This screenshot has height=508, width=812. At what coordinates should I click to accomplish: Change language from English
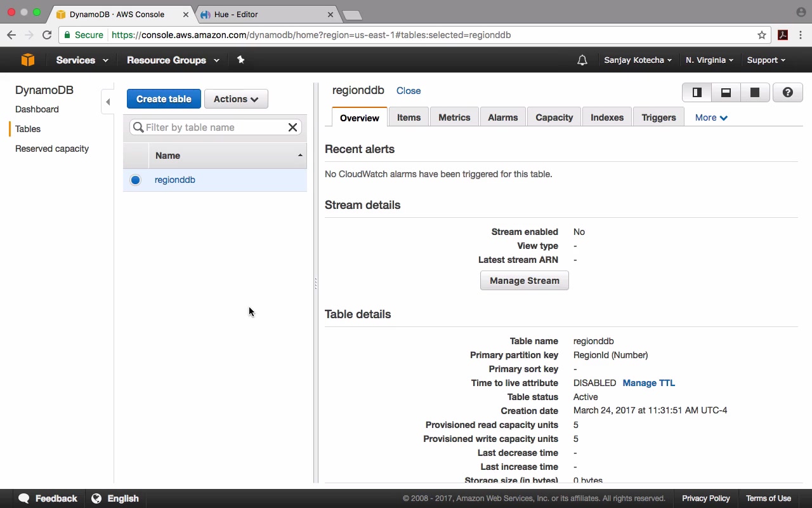115,498
